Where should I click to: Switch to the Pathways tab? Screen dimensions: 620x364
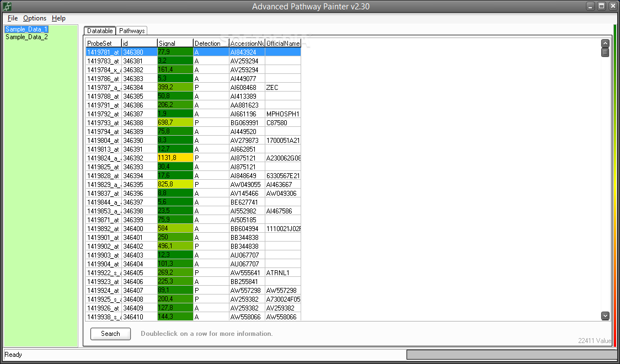tap(132, 31)
